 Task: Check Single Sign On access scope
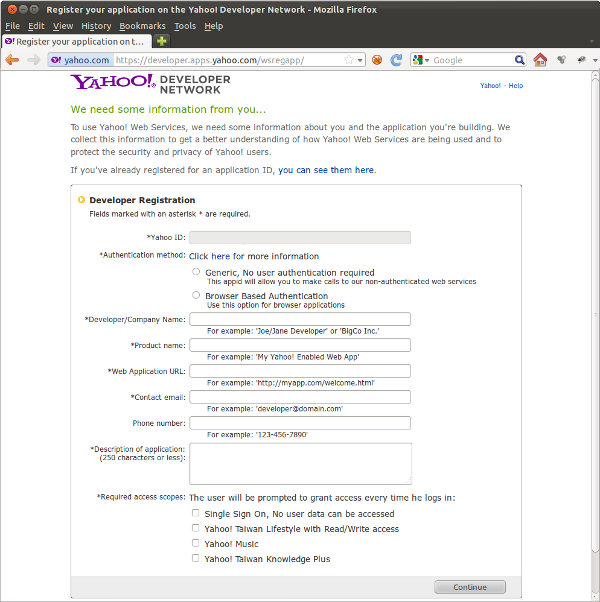pyautogui.click(x=195, y=513)
